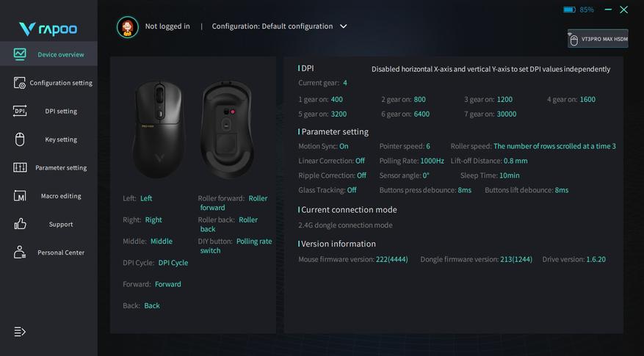Select the VT3PRO MAX HSDM device

598,39
